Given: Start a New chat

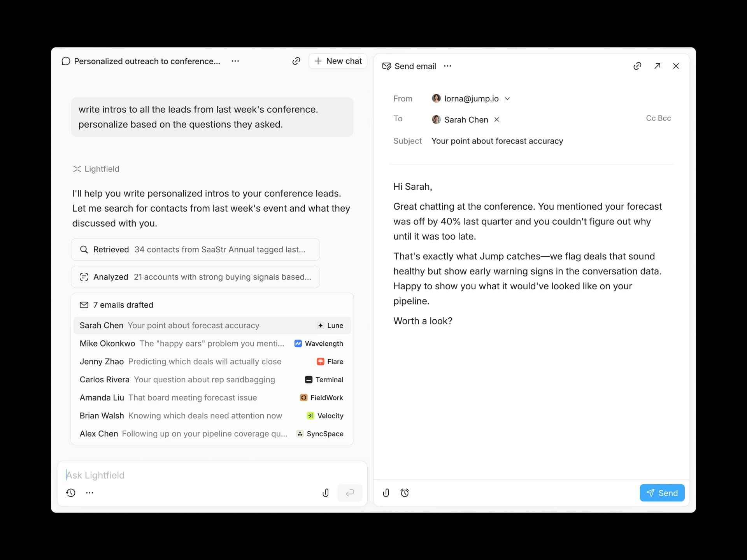Looking at the screenshot, I should coord(338,61).
